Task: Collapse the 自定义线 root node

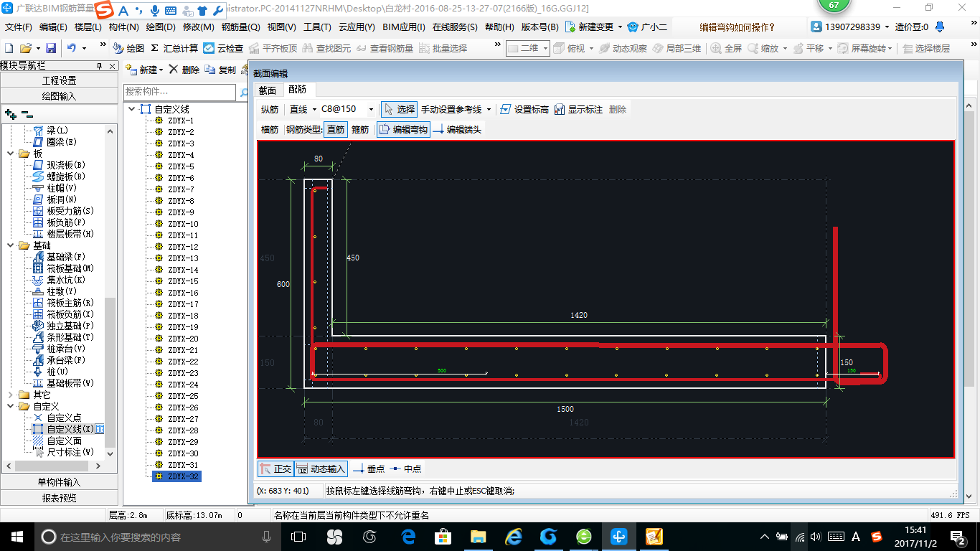Action: tap(132, 109)
